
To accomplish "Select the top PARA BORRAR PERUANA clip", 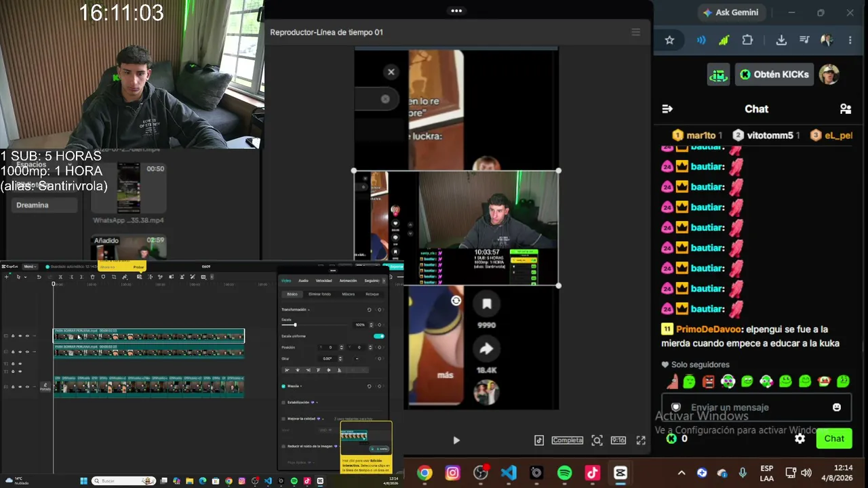I will (x=149, y=335).
